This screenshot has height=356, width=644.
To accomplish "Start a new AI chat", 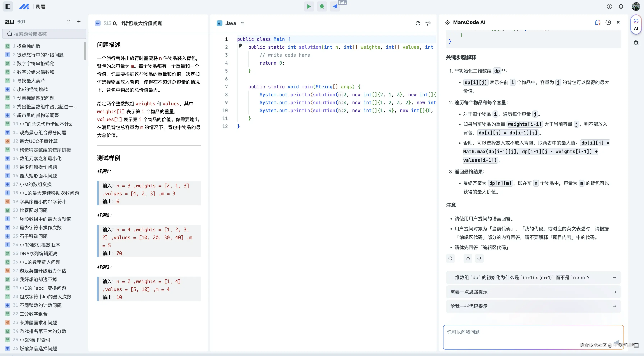I will click(597, 22).
